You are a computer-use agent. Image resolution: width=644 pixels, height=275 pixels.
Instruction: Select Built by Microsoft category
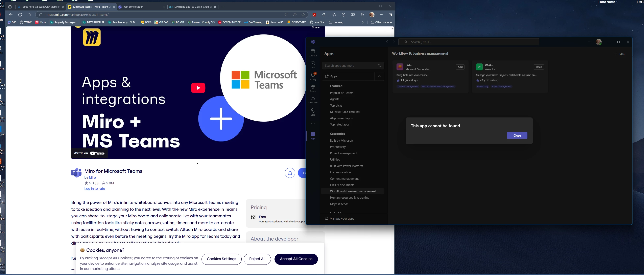341,141
